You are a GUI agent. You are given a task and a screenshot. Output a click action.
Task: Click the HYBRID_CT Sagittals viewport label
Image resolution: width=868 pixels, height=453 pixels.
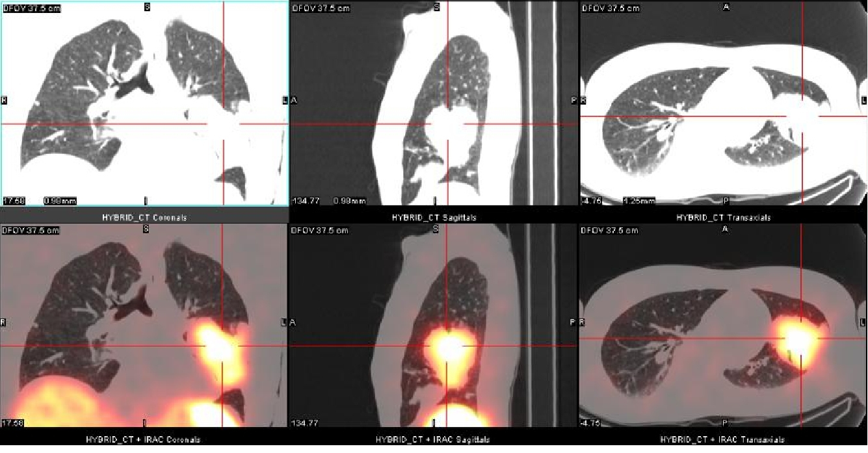434,218
